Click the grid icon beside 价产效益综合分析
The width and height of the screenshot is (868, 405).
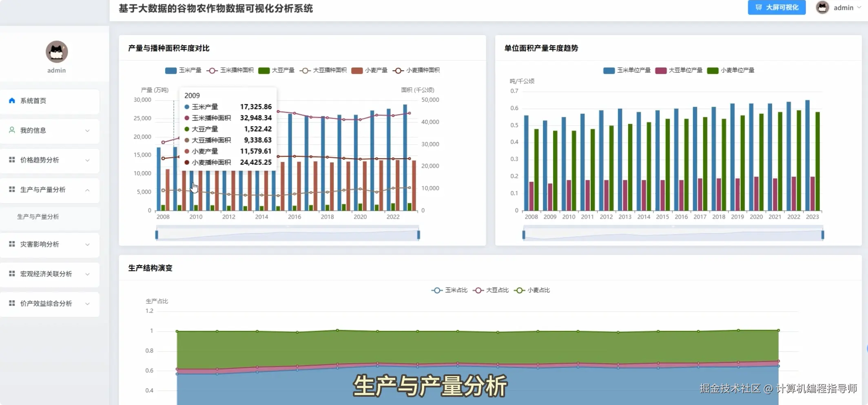pos(12,303)
